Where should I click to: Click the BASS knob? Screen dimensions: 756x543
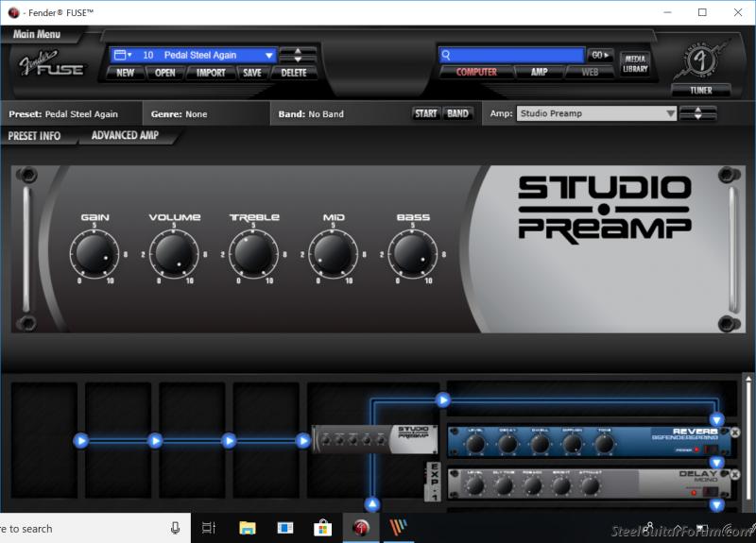click(x=413, y=254)
